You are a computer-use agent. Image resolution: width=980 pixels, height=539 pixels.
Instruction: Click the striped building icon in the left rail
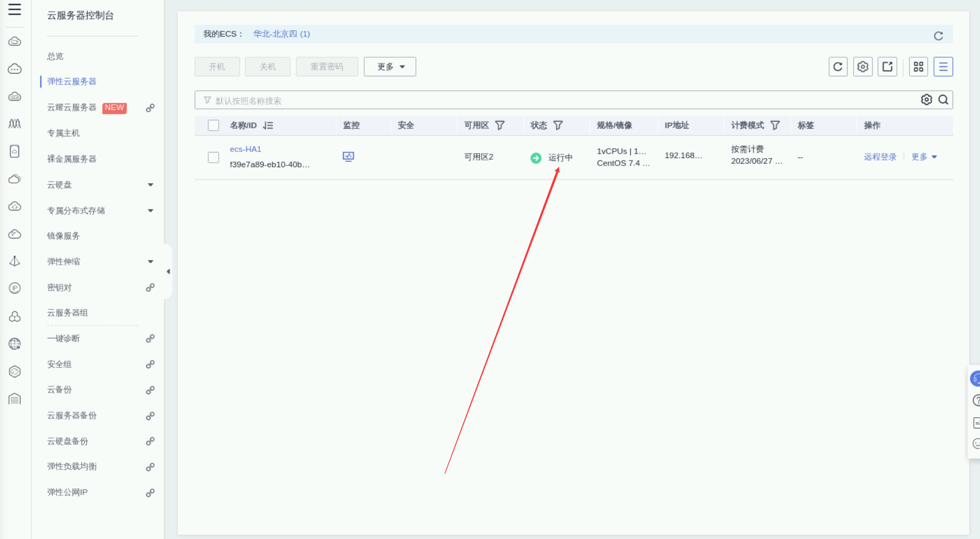point(15,399)
